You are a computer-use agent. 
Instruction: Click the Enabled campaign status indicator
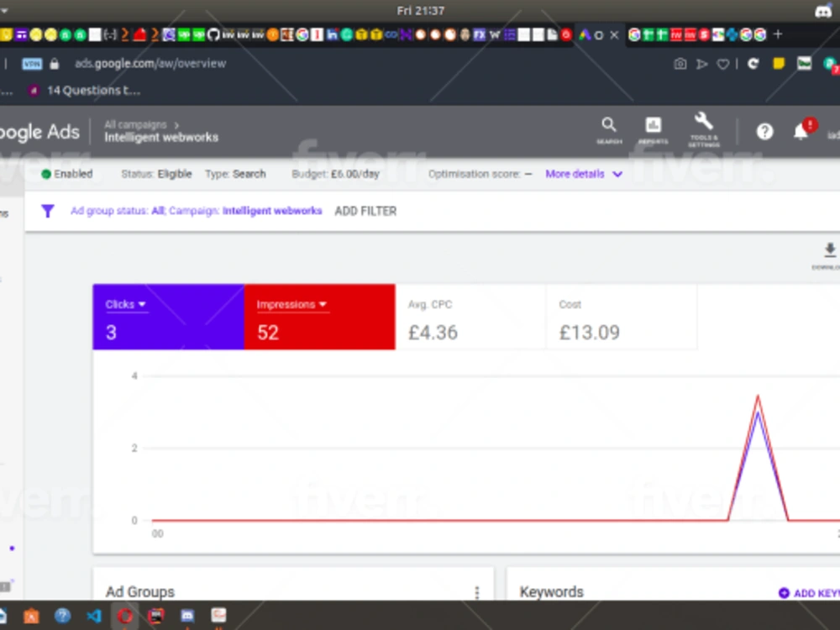click(67, 174)
